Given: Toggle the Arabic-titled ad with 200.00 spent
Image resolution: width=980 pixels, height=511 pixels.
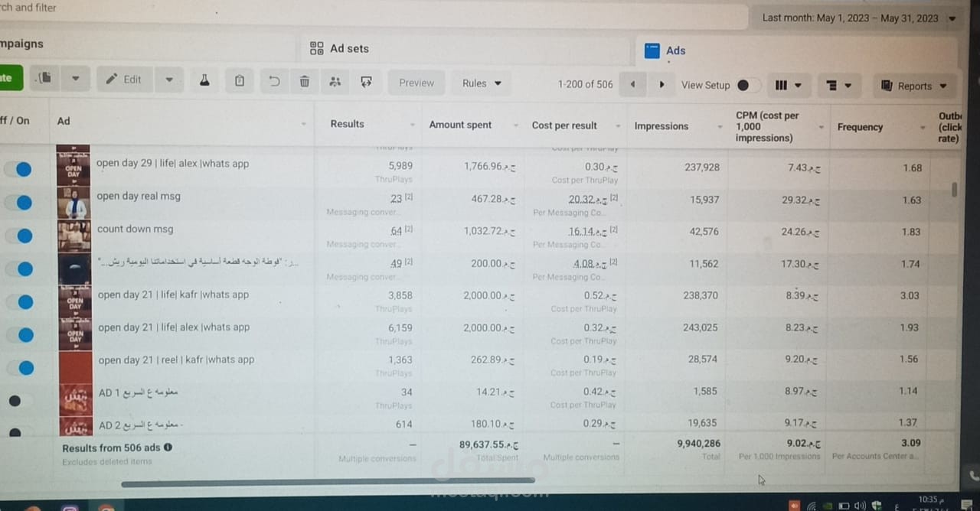Looking at the screenshot, I should click(21, 269).
